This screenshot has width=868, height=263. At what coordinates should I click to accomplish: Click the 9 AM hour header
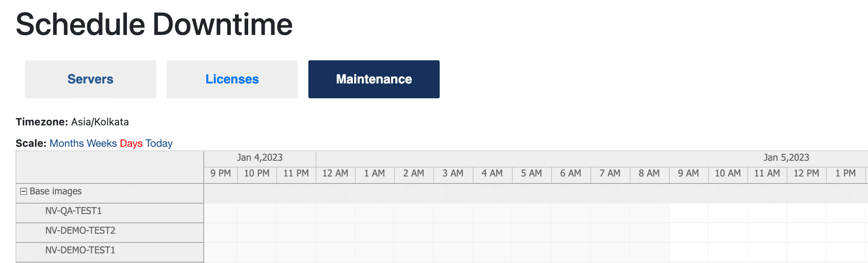pyautogui.click(x=688, y=173)
